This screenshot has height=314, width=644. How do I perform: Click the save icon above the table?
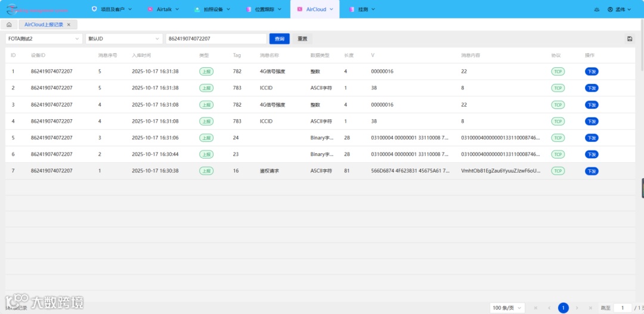pyautogui.click(x=629, y=39)
